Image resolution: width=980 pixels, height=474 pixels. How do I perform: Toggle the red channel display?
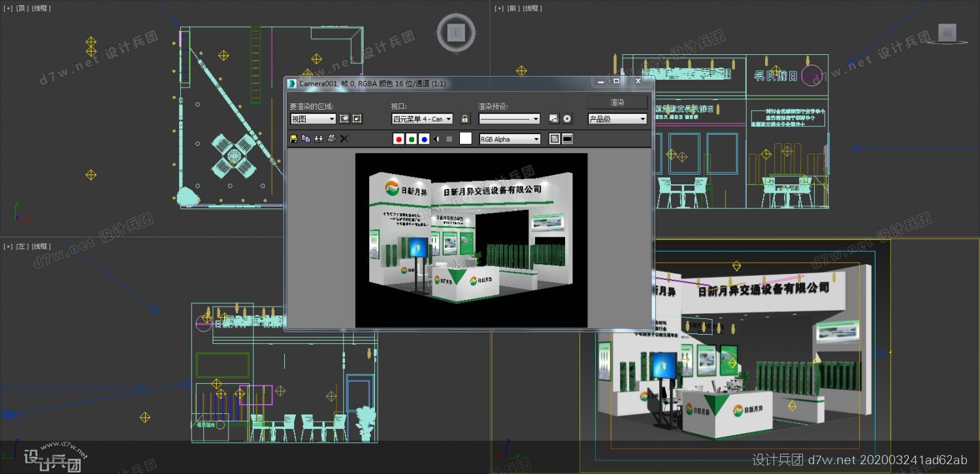pos(399,139)
